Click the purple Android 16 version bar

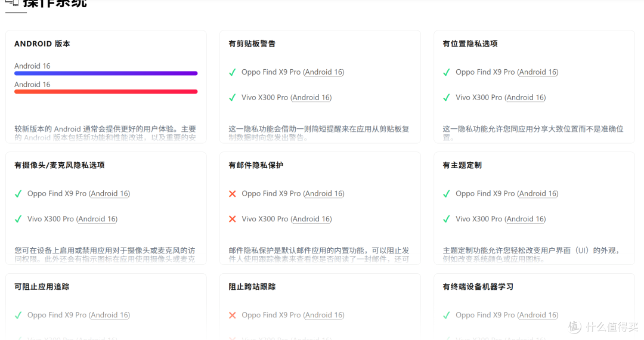106,73
